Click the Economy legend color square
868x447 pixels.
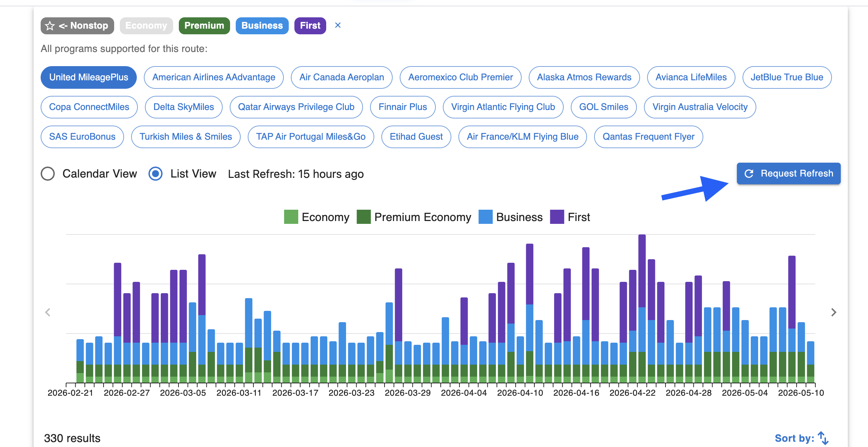(x=291, y=217)
